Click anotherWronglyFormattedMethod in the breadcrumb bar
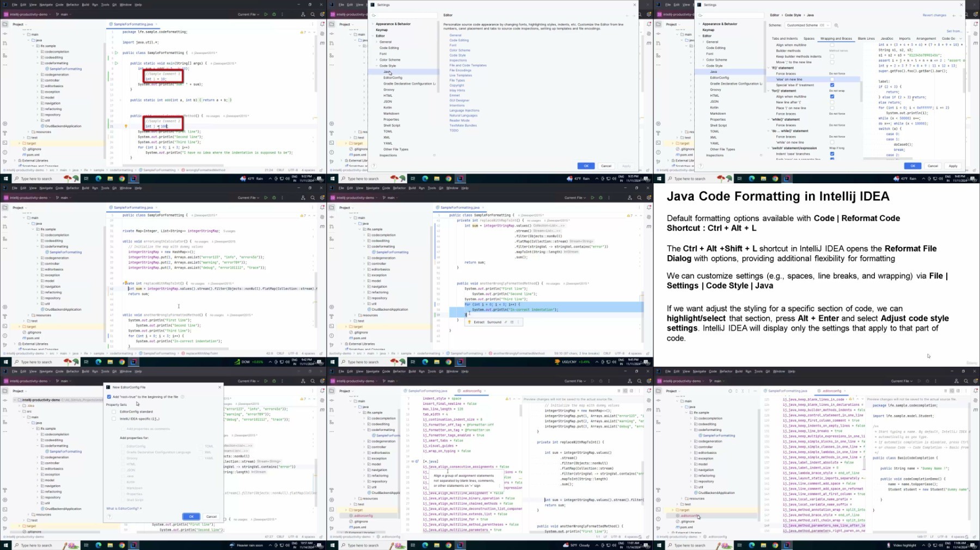 [x=519, y=354]
